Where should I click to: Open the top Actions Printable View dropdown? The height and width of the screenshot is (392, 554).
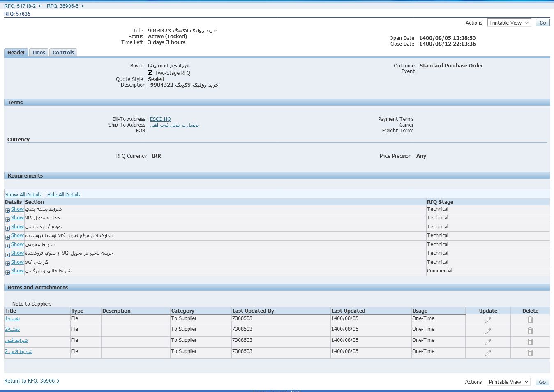509,23
